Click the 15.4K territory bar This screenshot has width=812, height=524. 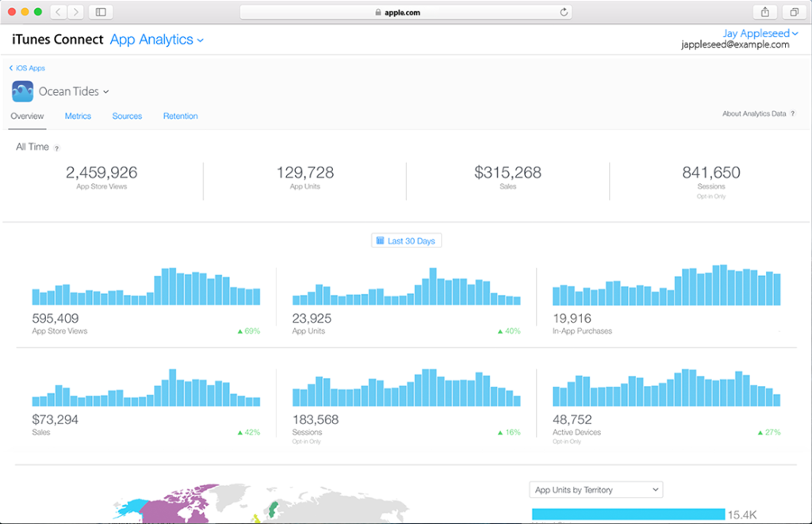(x=628, y=514)
